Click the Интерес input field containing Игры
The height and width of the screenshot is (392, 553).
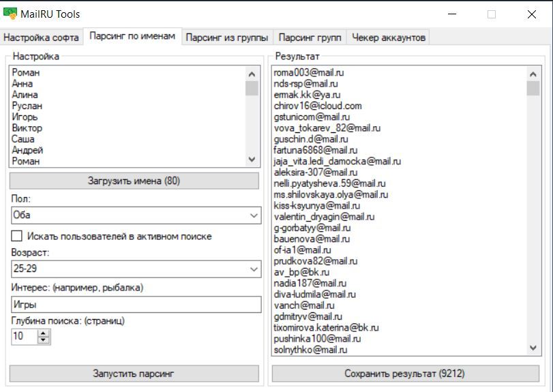[135, 304]
